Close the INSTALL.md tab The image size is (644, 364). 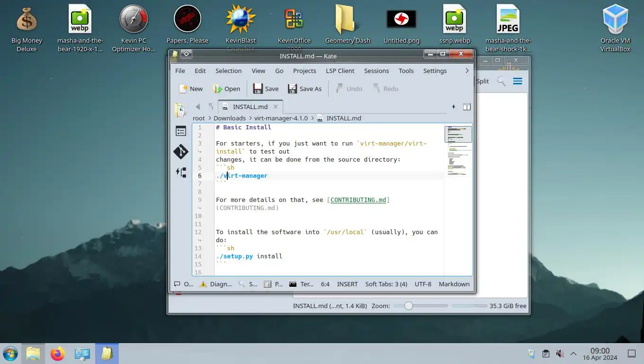pos(276,107)
